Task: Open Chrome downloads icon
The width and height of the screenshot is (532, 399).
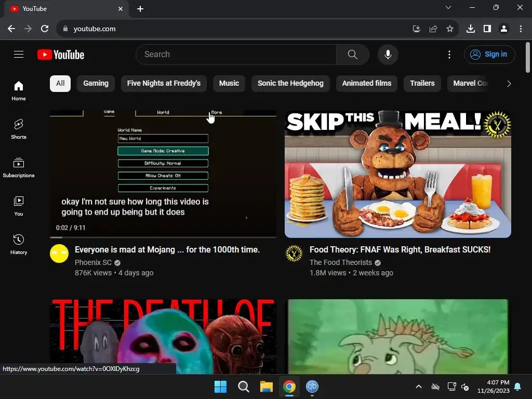Action: coord(471,29)
